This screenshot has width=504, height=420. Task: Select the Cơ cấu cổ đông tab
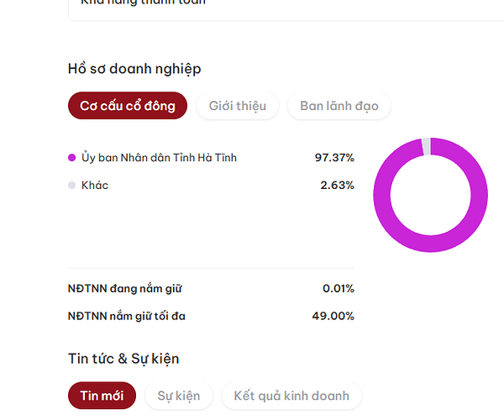click(128, 106)
